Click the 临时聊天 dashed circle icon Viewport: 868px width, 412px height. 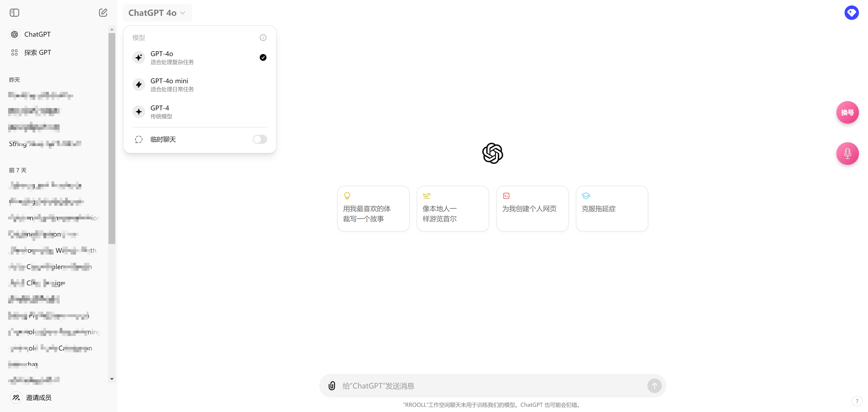139,140
